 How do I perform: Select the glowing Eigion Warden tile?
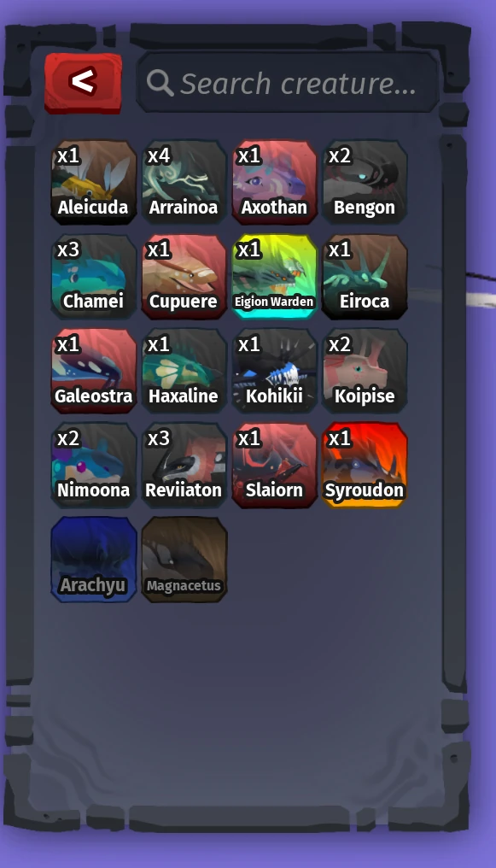tap(274, 276)
